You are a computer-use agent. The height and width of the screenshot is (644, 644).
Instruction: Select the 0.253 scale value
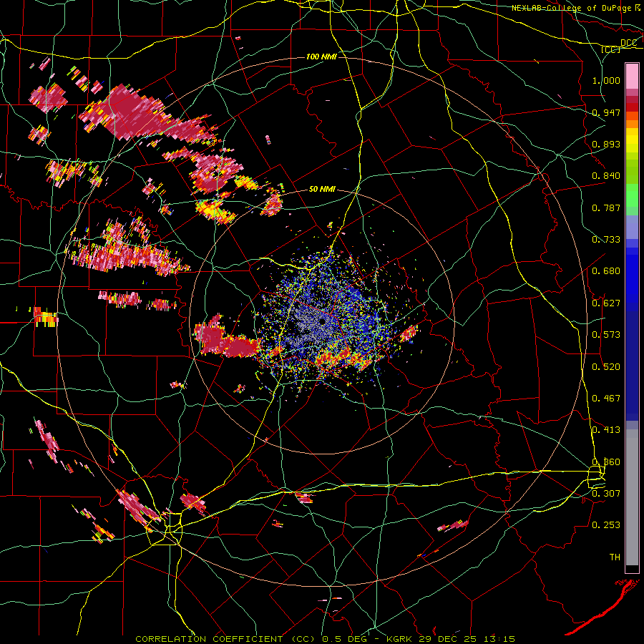[x=606, y=525]
